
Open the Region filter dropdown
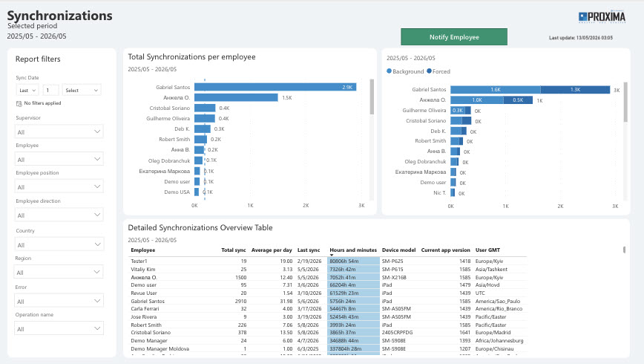pos(59,273)
